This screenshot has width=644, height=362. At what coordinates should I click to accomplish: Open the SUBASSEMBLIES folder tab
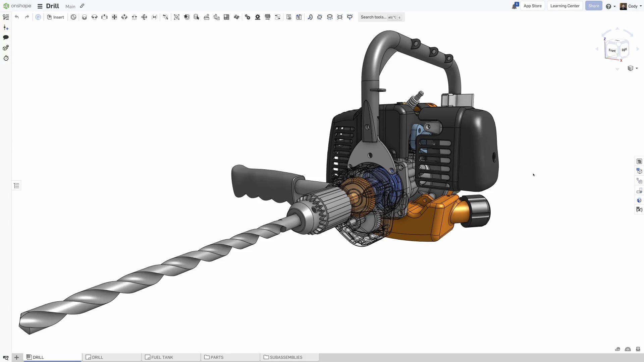pyautogui.click(x=286, y=357)
